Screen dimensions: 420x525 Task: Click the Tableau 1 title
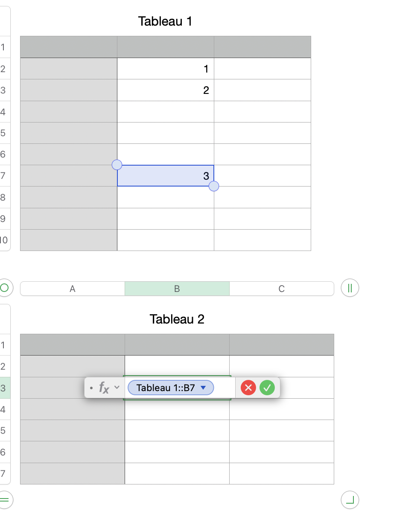tap(165, 21)
